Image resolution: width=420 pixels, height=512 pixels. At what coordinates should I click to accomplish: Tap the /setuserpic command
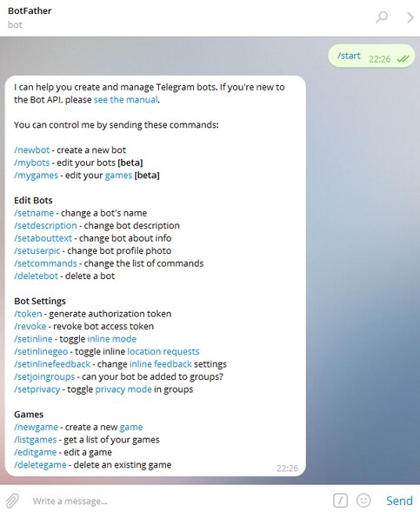click(37, 250)
